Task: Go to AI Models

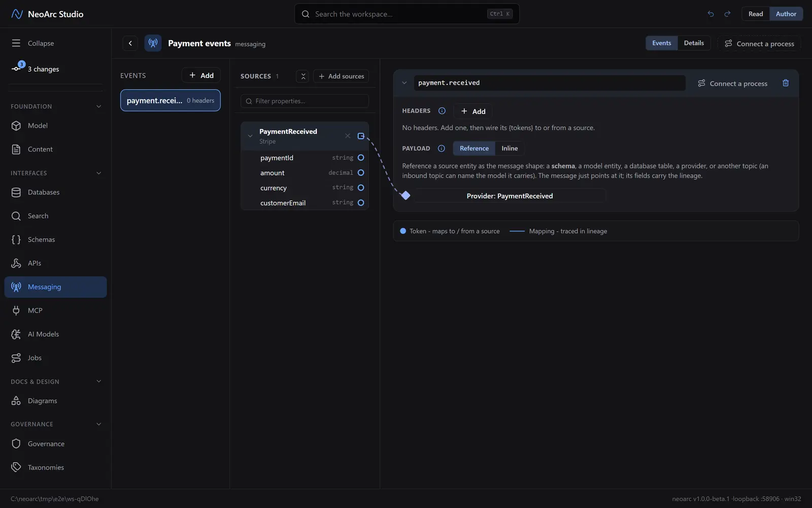Action: pos(55,334)
